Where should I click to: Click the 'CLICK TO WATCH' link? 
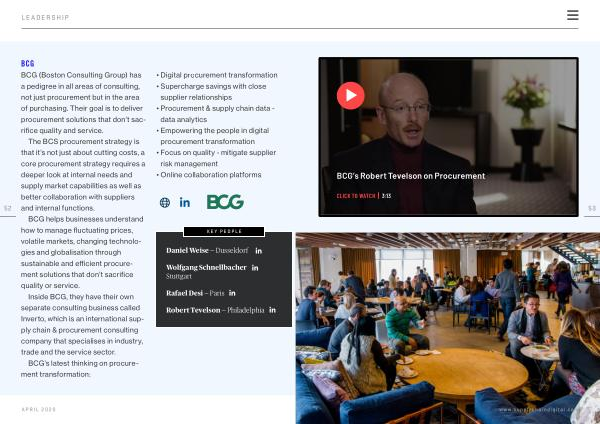coord(356,196)
